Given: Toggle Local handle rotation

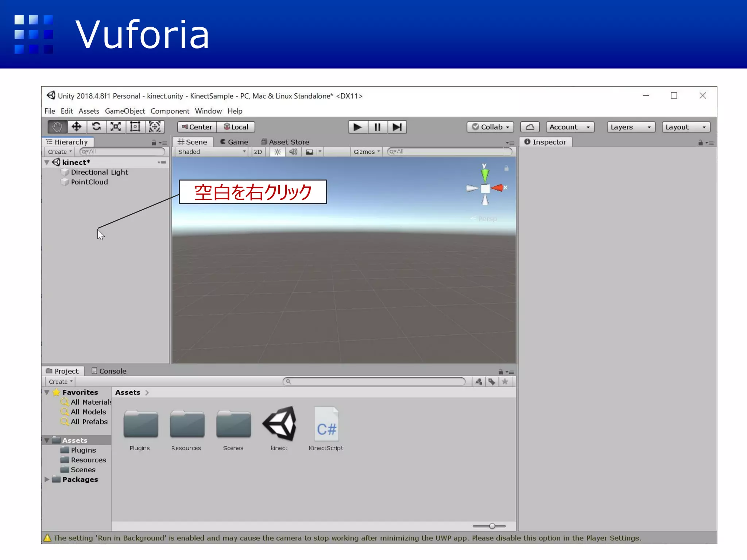Looking at the screenshot, I should click(236, 127).
